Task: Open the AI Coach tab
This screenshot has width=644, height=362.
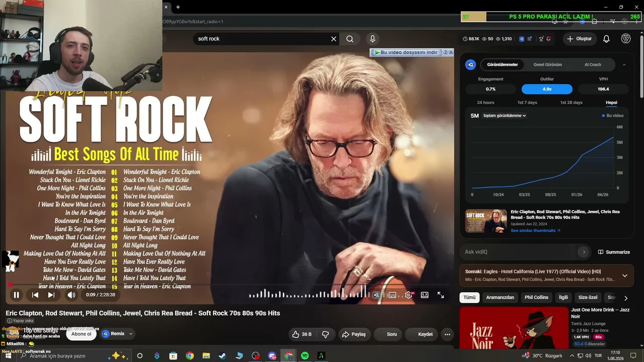Action: click(593, 64)
